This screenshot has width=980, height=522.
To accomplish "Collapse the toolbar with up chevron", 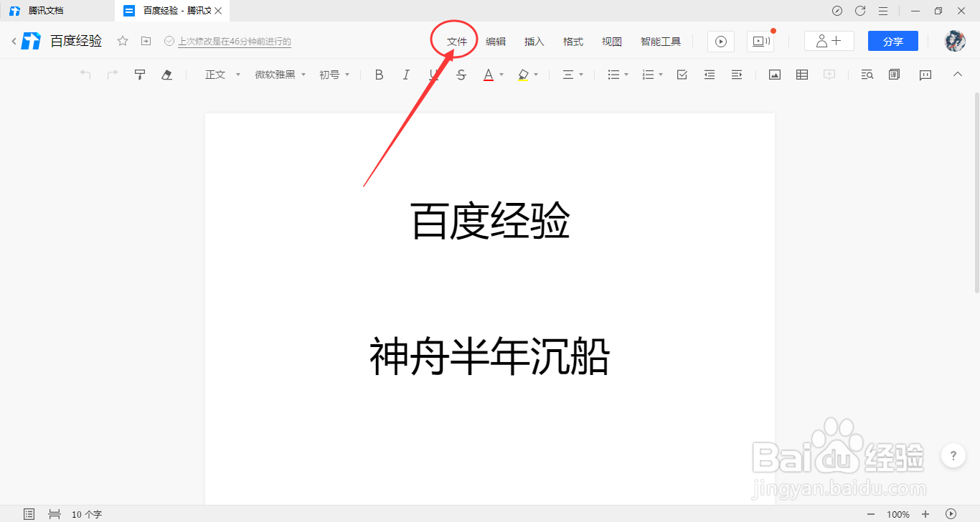I will (x=957, y=74).
